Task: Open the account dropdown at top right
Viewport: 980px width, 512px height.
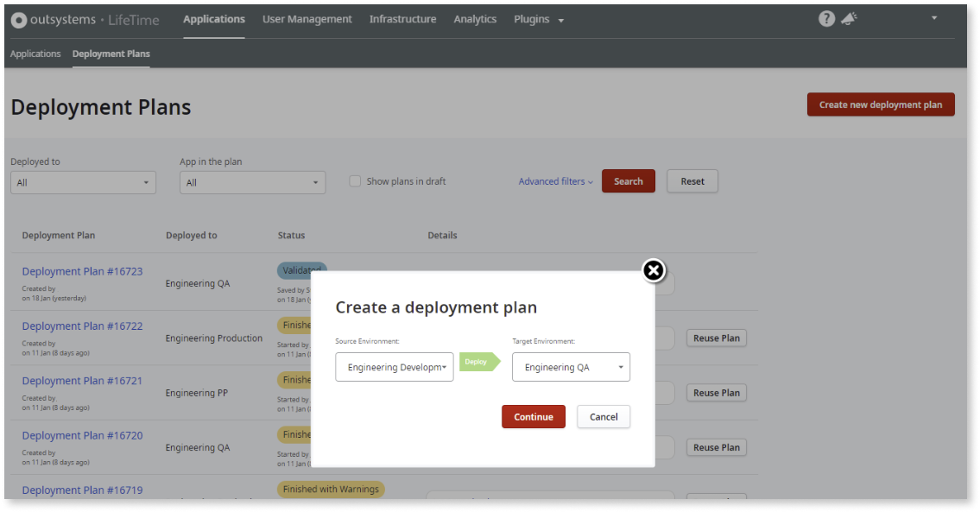Action: [933, 17]
